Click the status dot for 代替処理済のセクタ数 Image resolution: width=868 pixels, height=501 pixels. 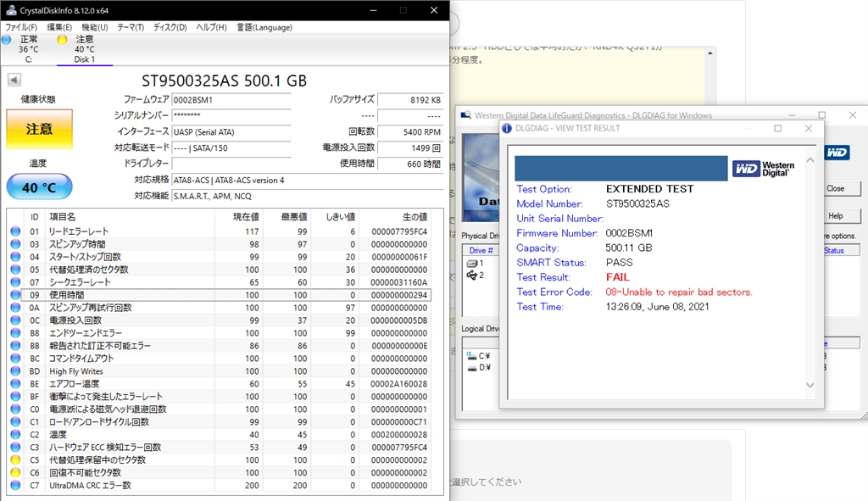coord(15,270)
